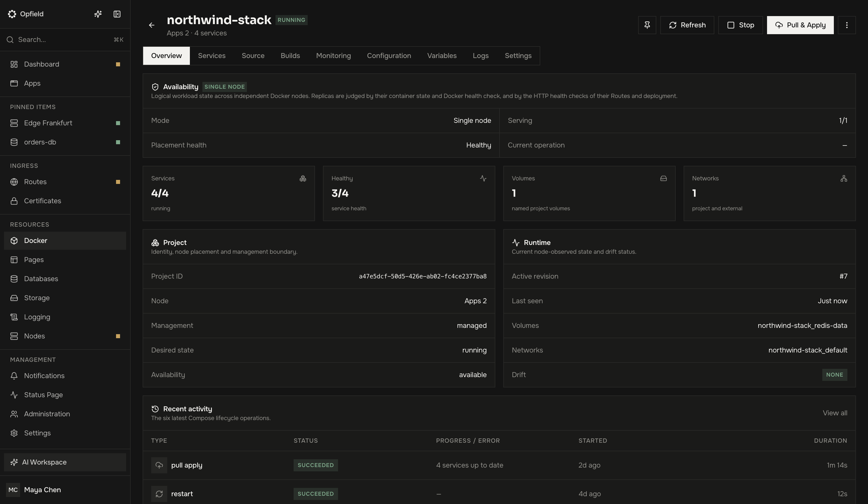Screen dimensions: 868x504
Task: Click the SINGLE NODE availability badge
Action: tap(225, 87)
